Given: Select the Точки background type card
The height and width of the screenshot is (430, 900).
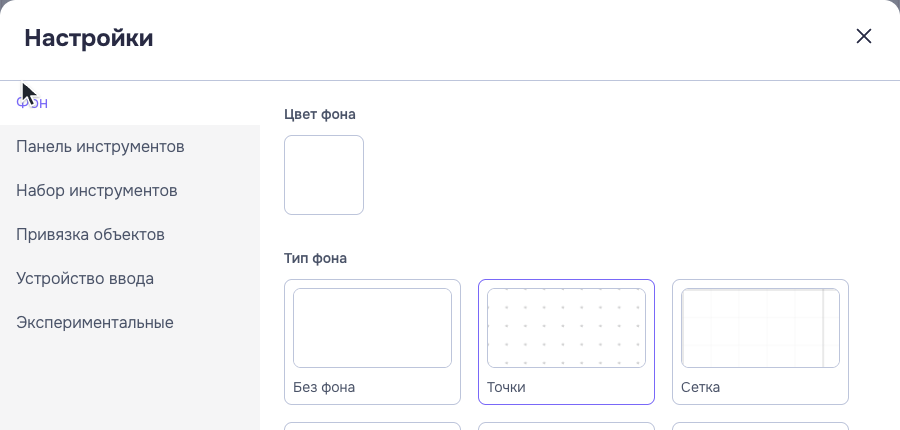Looking at the screenshot, I should coord(567,342).
